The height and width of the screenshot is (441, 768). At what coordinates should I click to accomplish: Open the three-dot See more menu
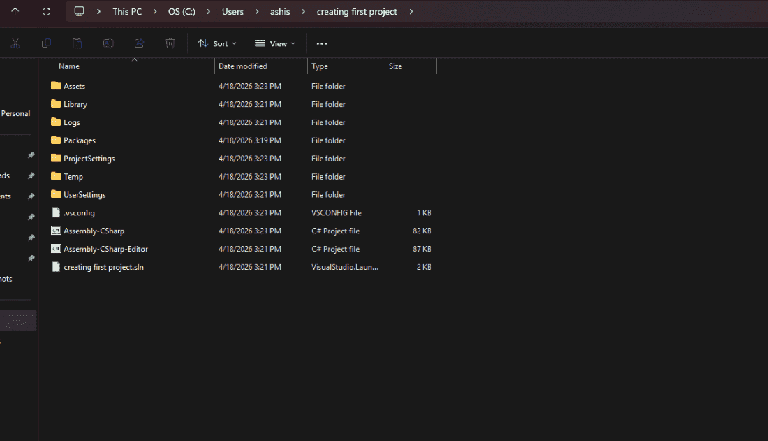pos(321,44)
